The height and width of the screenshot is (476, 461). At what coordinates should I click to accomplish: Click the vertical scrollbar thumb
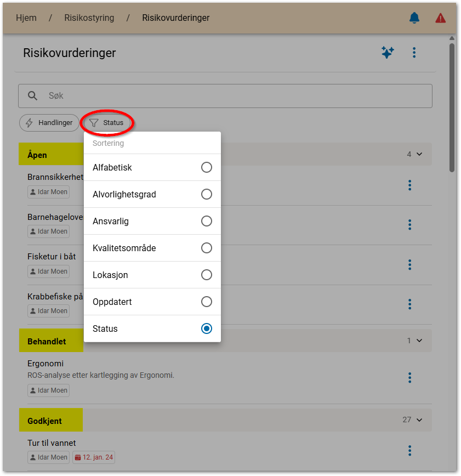[x=452, y=107]
